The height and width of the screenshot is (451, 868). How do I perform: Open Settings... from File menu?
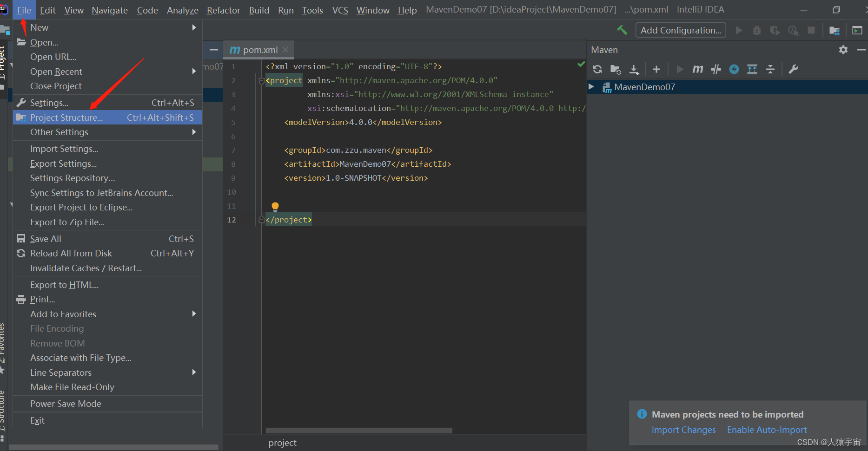pos(107,103)
